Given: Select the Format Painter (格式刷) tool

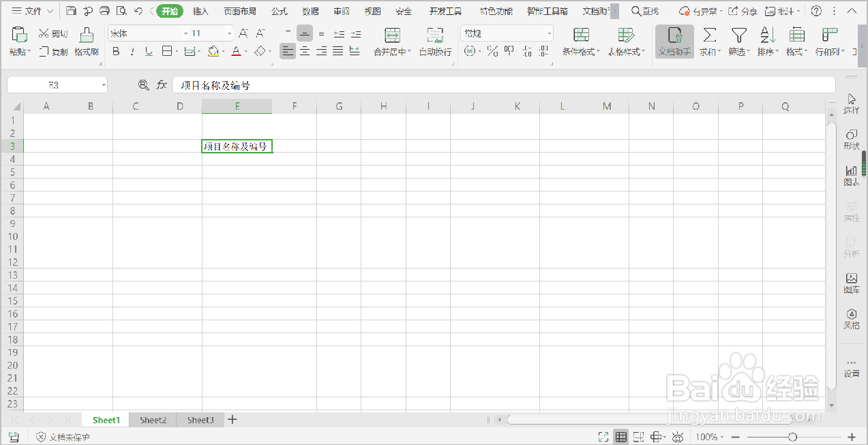Looking at the screenshot, I should tap(87, 42).
